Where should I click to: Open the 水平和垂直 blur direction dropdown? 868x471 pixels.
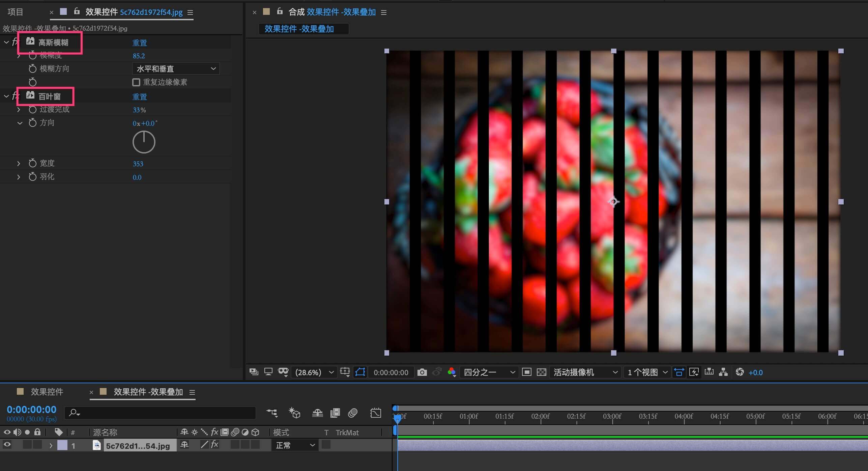176,69
